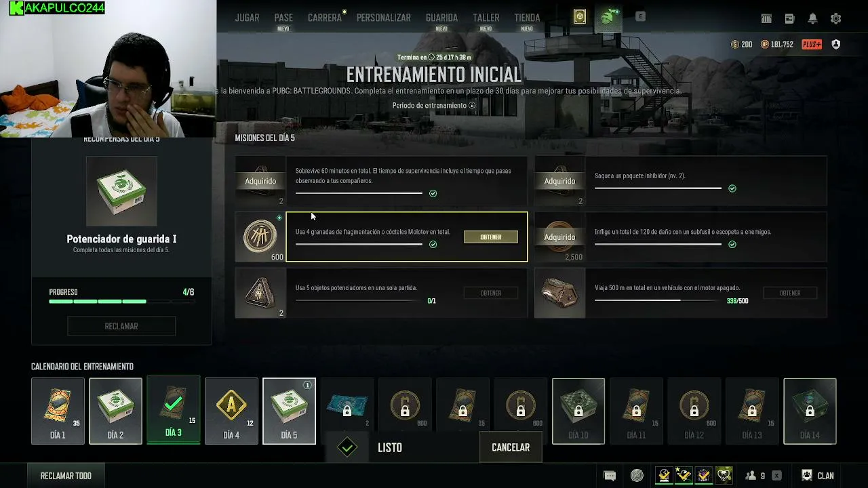Click the first checked boost icon in bottom bar
Viewport: 868px width, 488px height.
click(x=665, y=476)
